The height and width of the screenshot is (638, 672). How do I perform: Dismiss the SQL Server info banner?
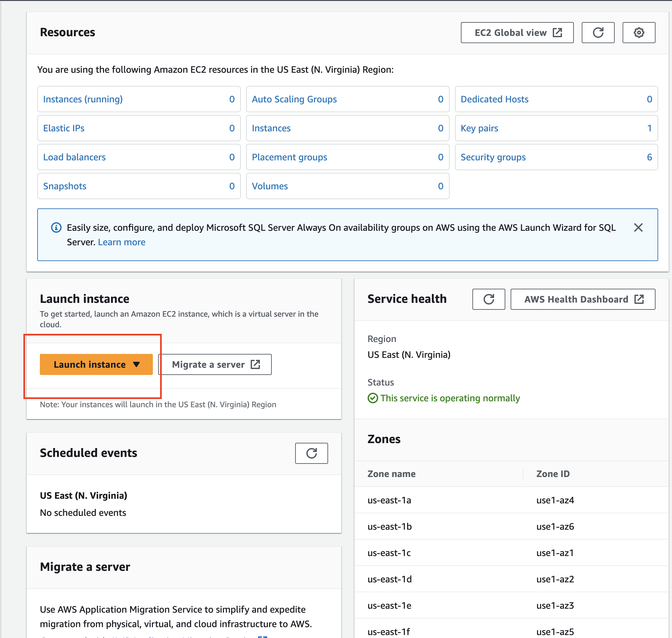638,227
